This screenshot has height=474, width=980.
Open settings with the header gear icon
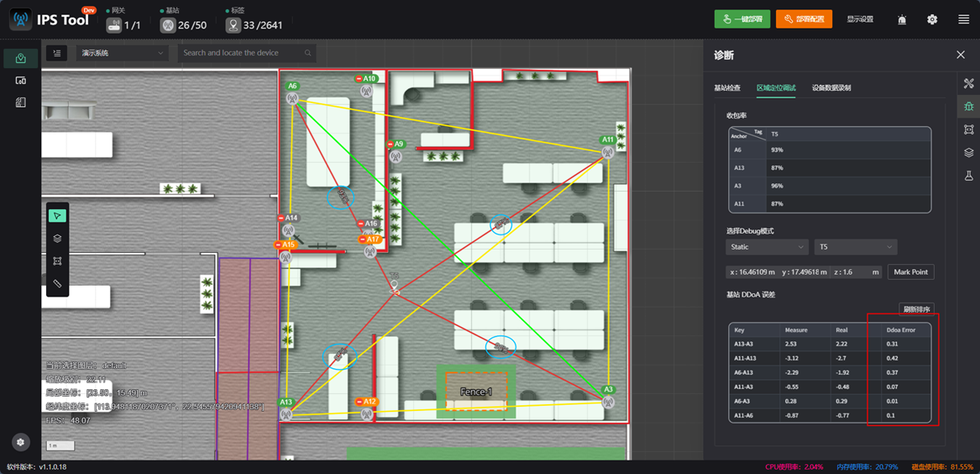pos(932,19)
